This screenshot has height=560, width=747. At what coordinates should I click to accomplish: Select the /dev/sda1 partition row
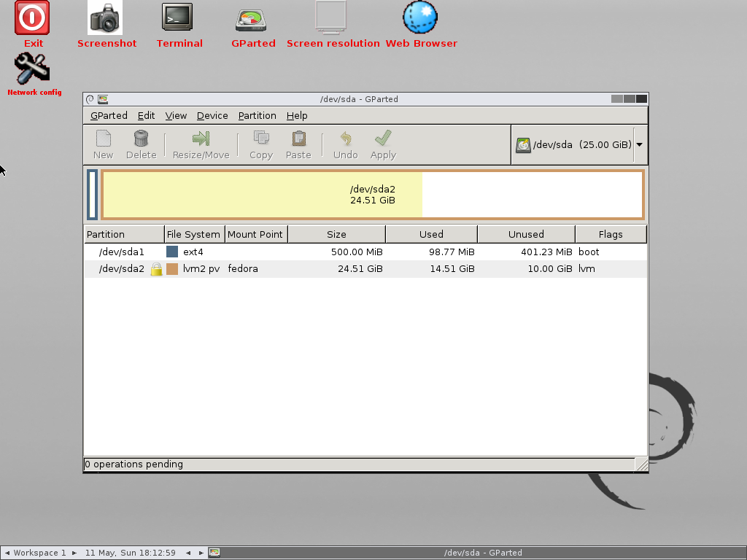point(365,252)
